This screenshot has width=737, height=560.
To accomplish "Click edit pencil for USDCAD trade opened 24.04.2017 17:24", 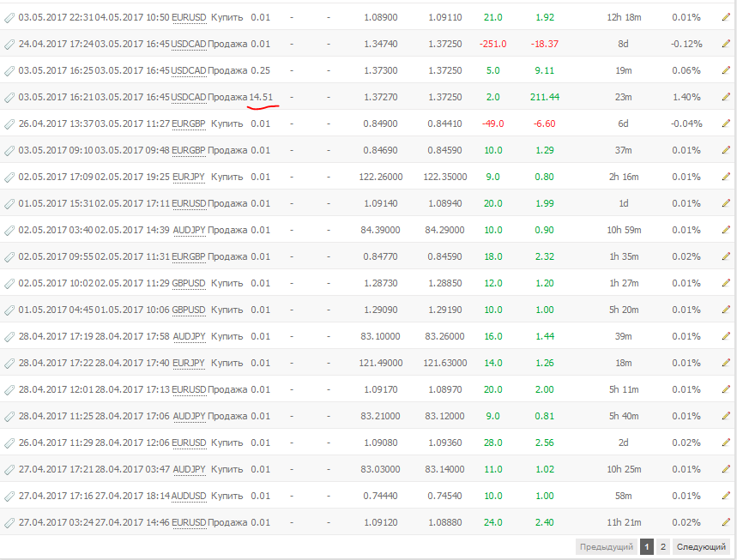I will (x=726, y=44).
